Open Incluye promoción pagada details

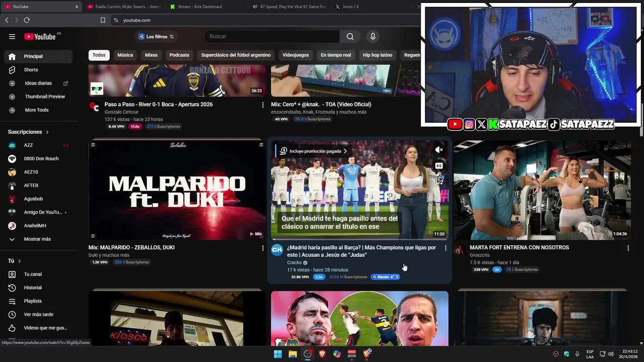coord(313,151)
